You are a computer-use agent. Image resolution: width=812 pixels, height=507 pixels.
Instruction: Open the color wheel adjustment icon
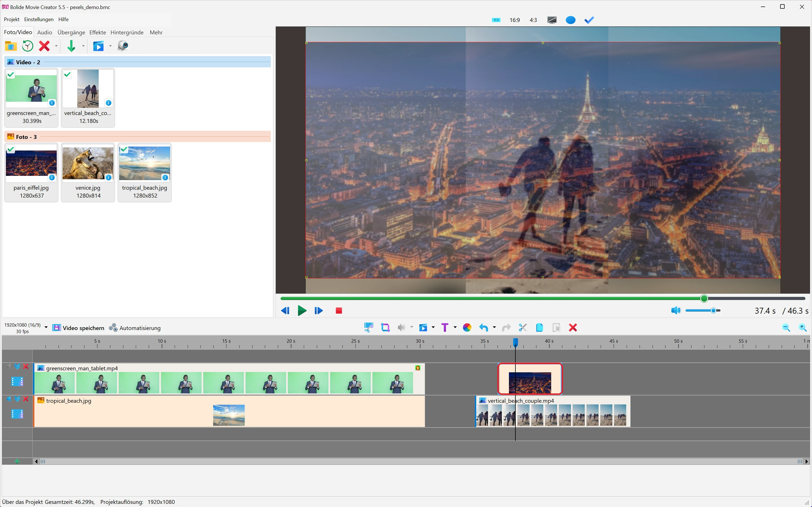(x=467, y=327)
